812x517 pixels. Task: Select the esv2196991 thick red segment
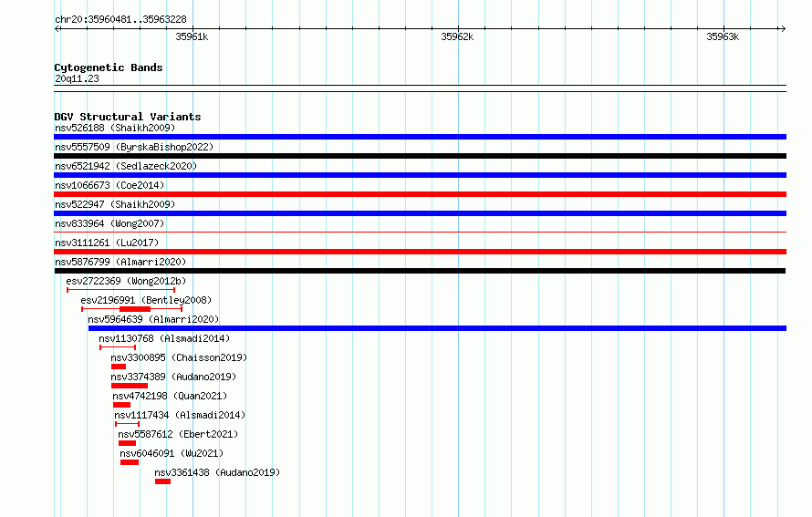(x=135, y=309)
